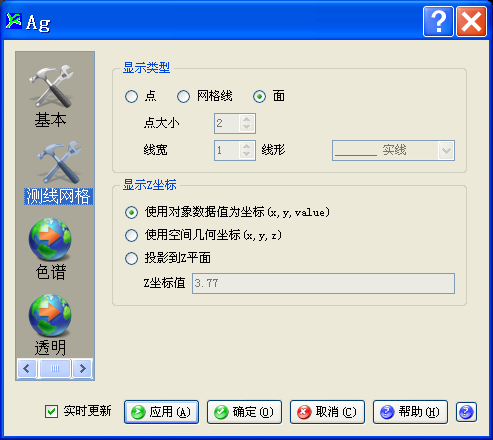Click the 确定(O) button

pyautogui.click(x=244, y=412)
